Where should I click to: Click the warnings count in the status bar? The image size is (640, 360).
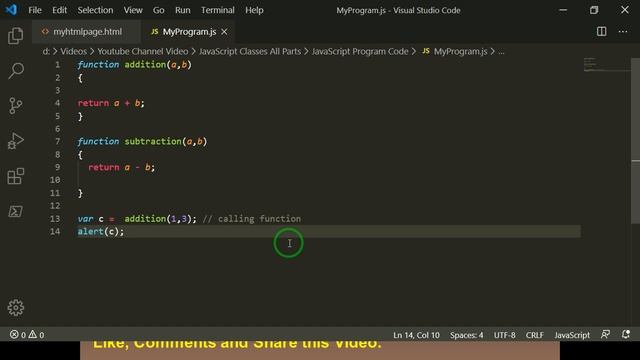click(36, 335)
